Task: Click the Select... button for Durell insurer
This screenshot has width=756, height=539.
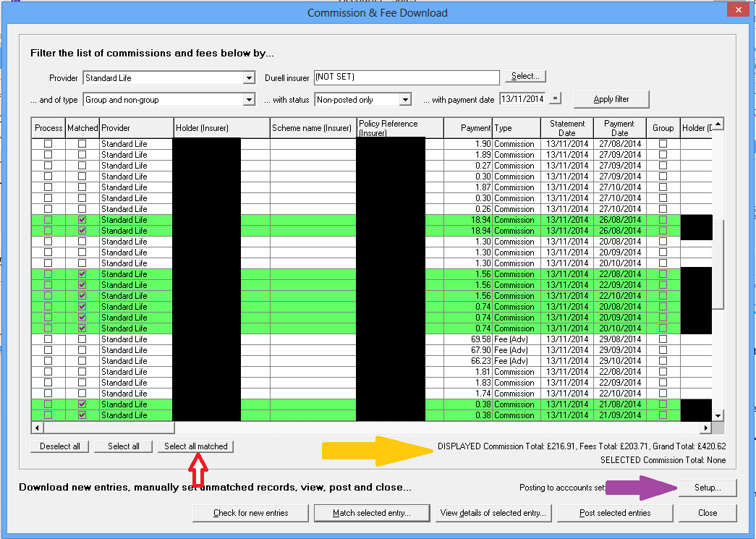Action: click(x=525, y=76)
